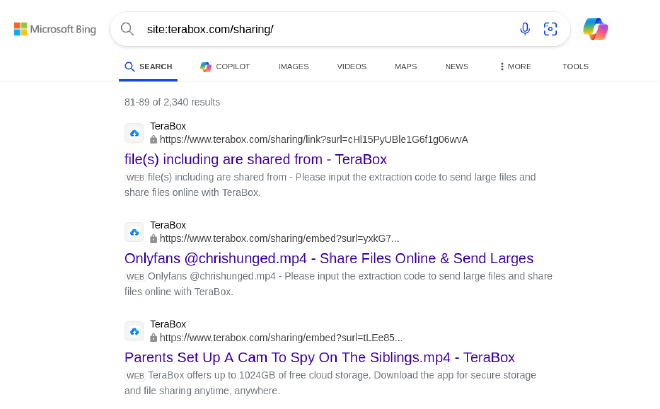The width and height of the screenshot is (660, 409).
Task: Click the Microsoft Bing logo
Action: coord(55,29)
